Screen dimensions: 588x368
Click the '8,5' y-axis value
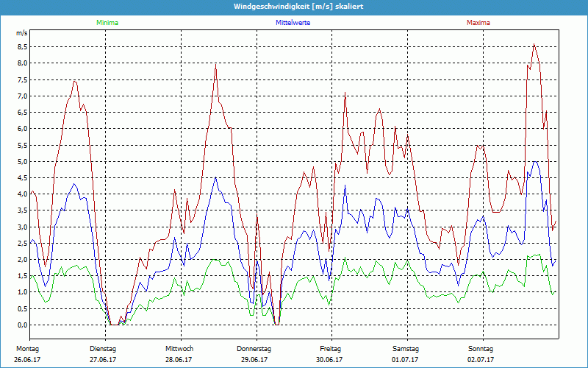22,47
